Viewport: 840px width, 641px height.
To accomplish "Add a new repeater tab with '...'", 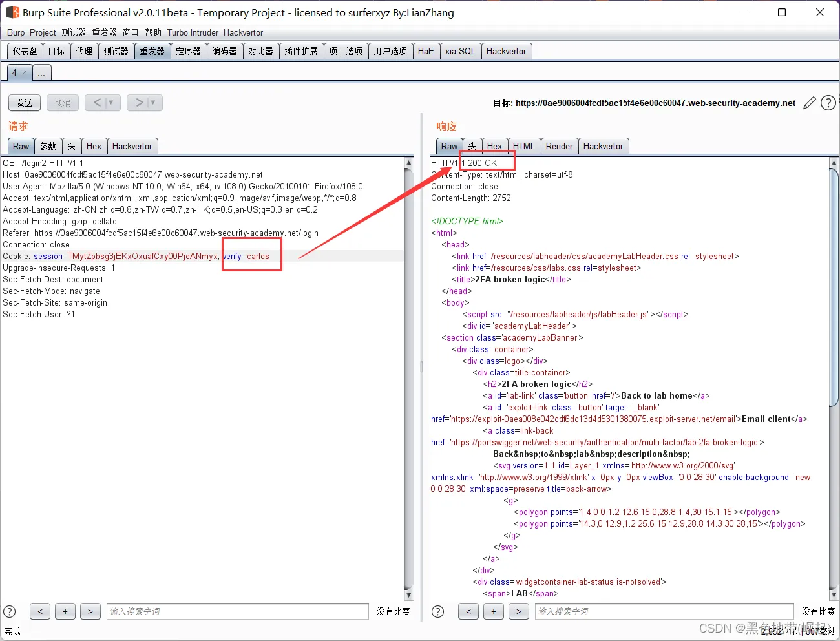I will tap(41, 73).
